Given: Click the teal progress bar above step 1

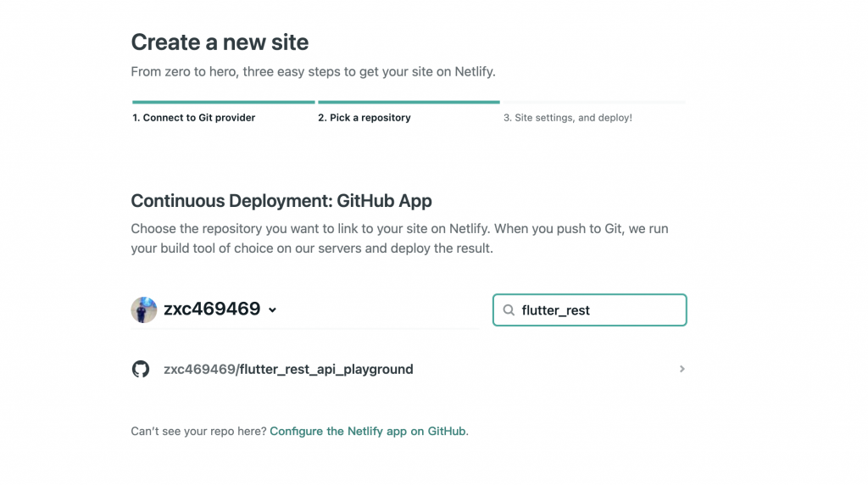Looking at the screenshot, I should coord(223,103).
